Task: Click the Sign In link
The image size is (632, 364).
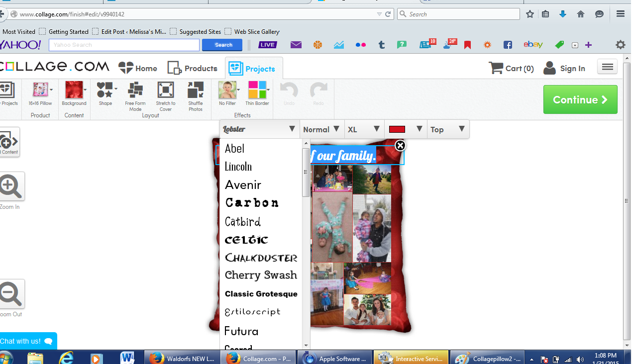Action: 564,68
